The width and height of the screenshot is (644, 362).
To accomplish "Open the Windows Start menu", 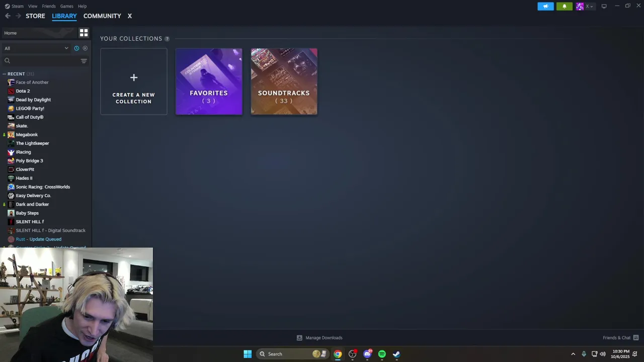I will tap(248, 354).
